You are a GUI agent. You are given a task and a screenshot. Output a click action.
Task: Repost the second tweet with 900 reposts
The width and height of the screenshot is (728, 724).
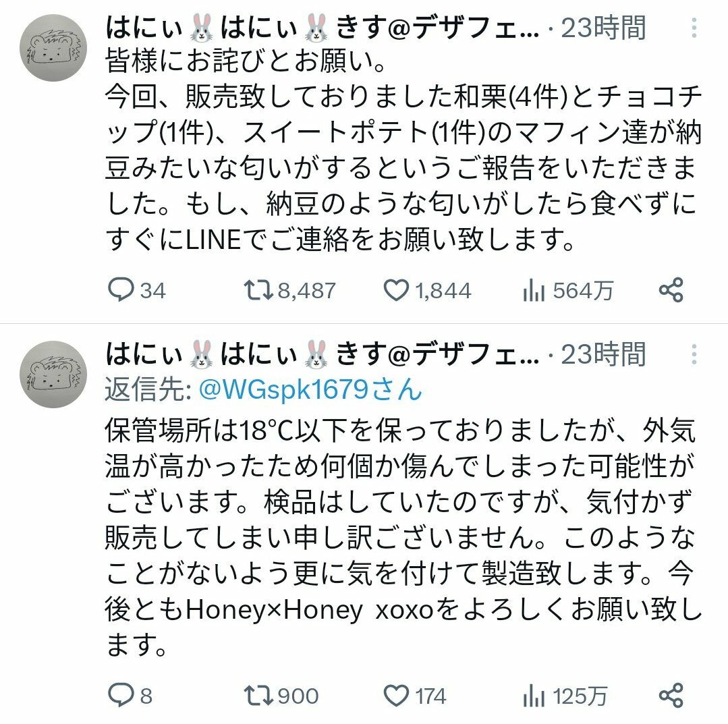coord(281,696)
